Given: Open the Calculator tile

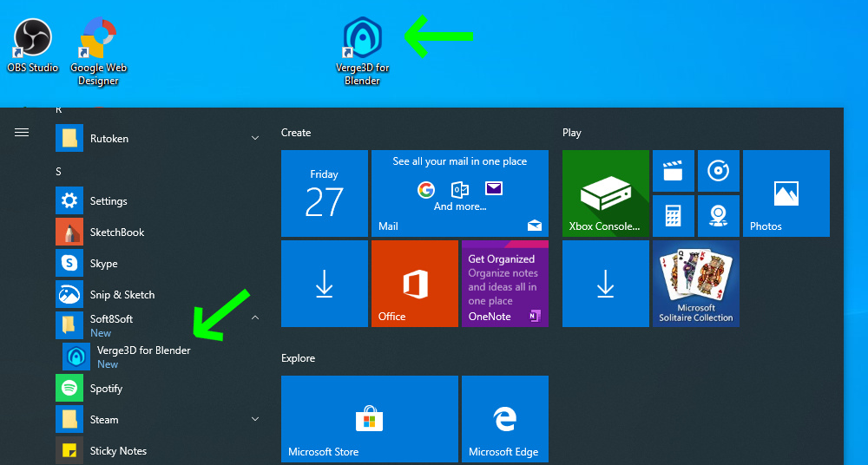Looking at the screenshot, I should coord(674,216).
